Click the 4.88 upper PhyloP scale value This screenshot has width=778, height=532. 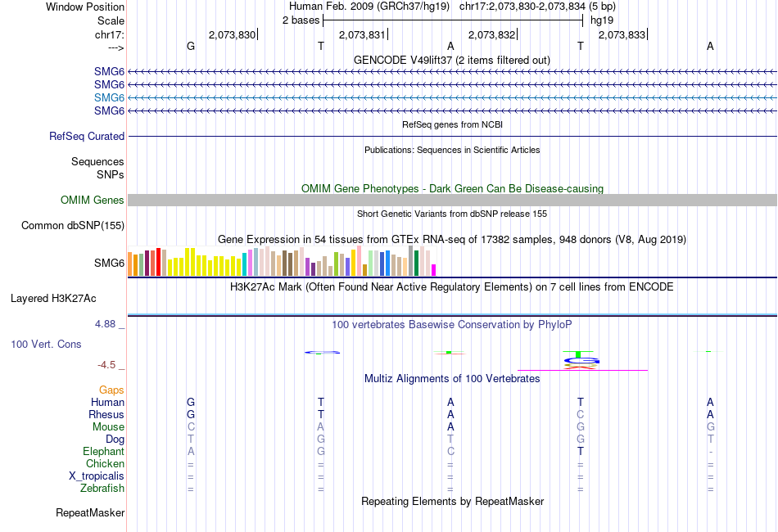[x=105, y=324]
